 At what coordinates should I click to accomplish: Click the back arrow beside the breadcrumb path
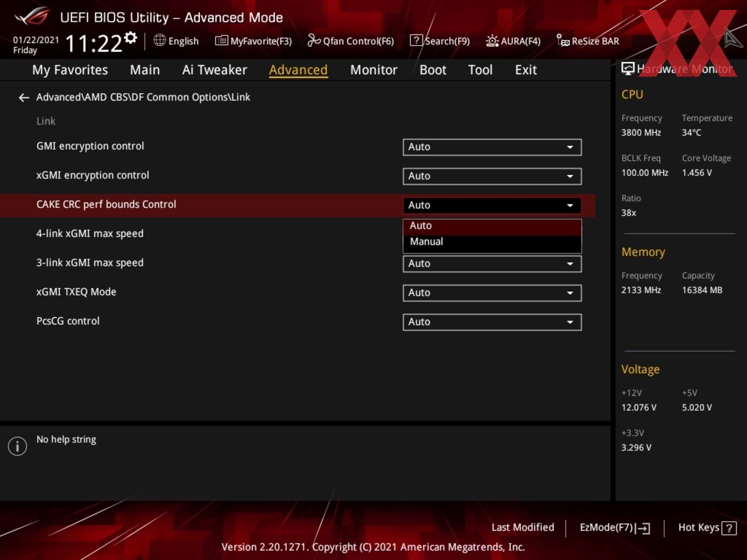tap(24, 98)
